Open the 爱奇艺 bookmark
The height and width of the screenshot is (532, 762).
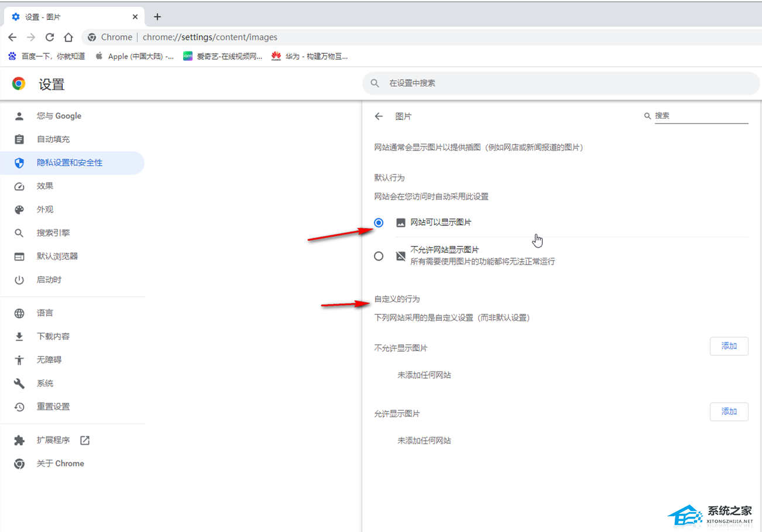[x=223, y=56]
